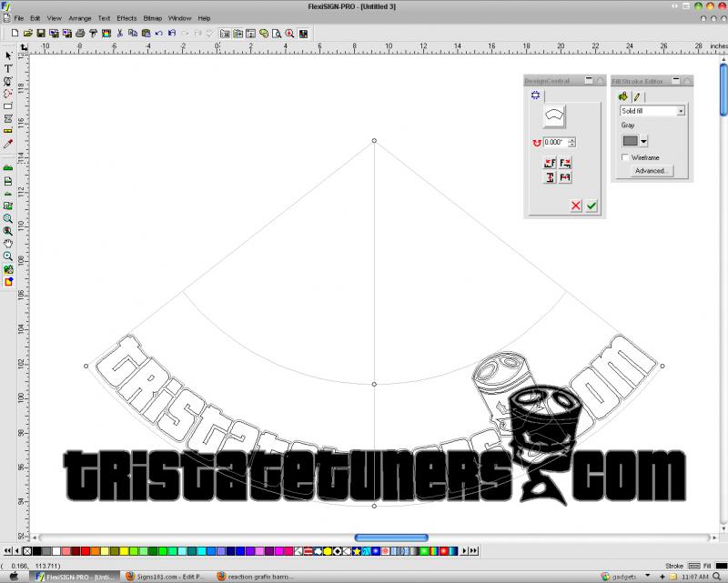Click the red magnifier toolbar icon
The image size is (728, 583).
point(289,34)
